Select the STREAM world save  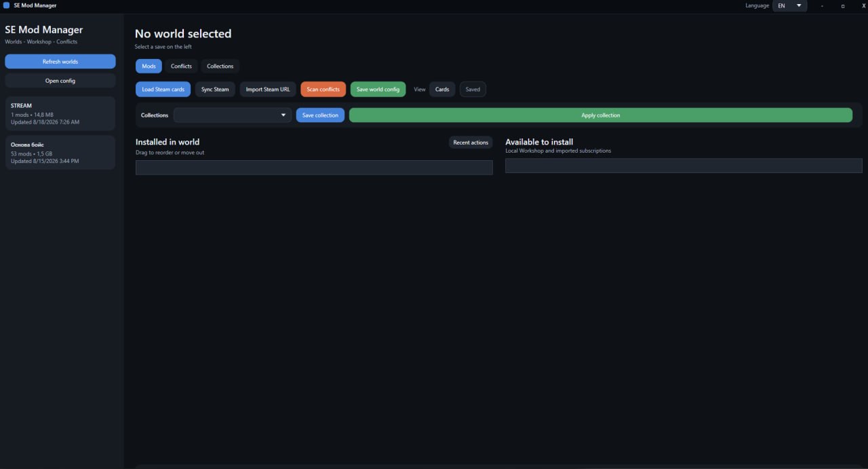[60, 113]
